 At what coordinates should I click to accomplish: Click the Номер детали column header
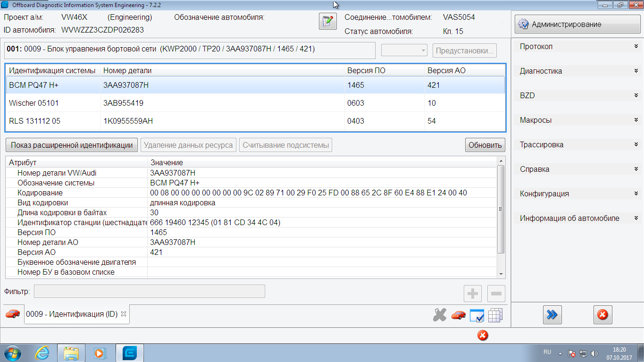pos(222,70)
